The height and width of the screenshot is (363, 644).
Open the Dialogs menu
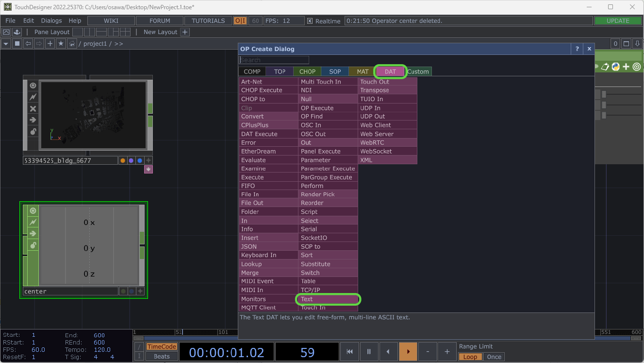pyautogui.click(x=51, y=21)
